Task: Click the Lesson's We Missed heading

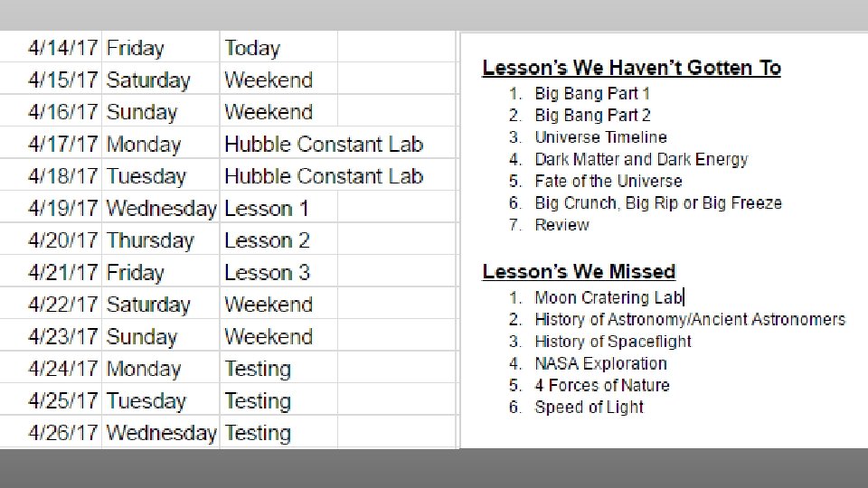Action: (x=579, y=271)
